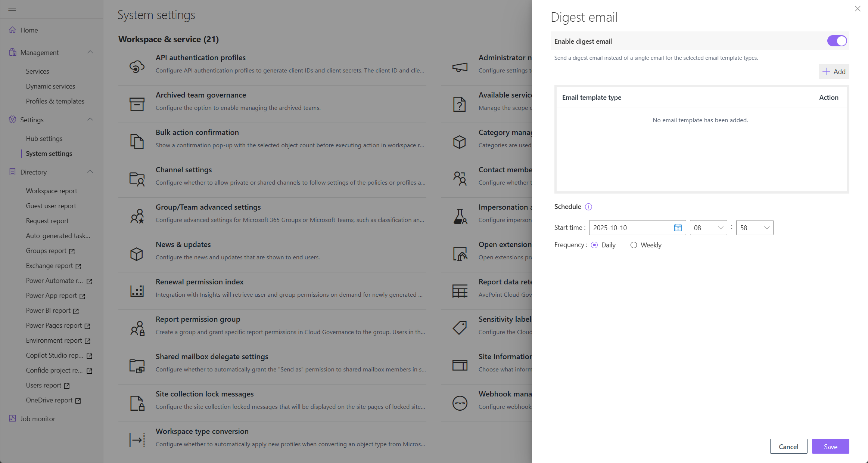This screenshot has height=463, width=868.
Task: Click the Archived team governance box icon
Action: coord(137,104)
